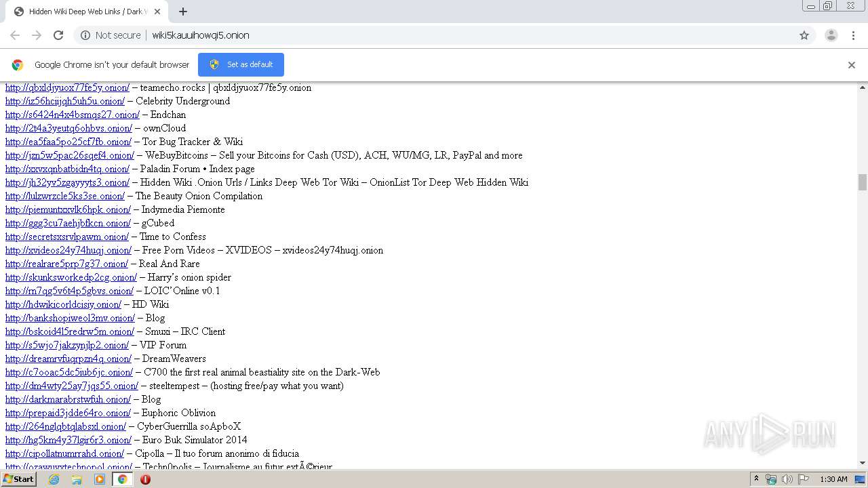The image size is (868, 488).
Task: Open the qbxldjyuox77fe5y.onion link
Action: point(67,87)
